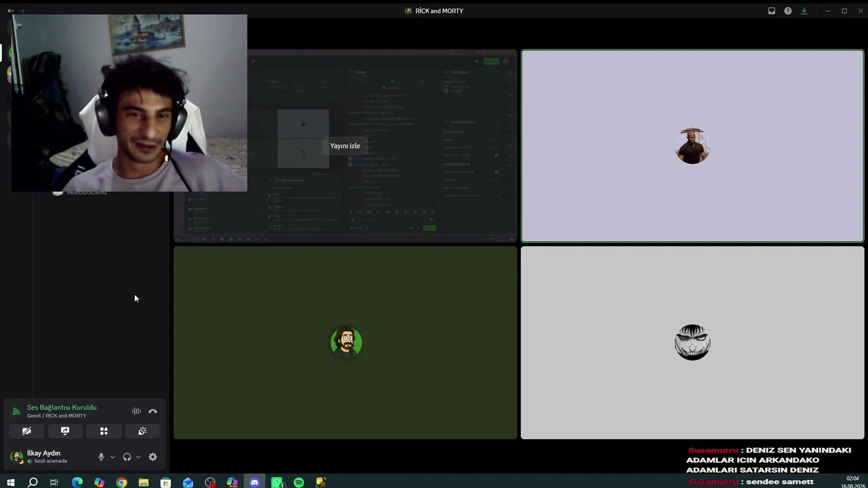Viewport: 868px width, 488px height.
Task: Open Task View on the taskbar
Action: pos(54,483)
